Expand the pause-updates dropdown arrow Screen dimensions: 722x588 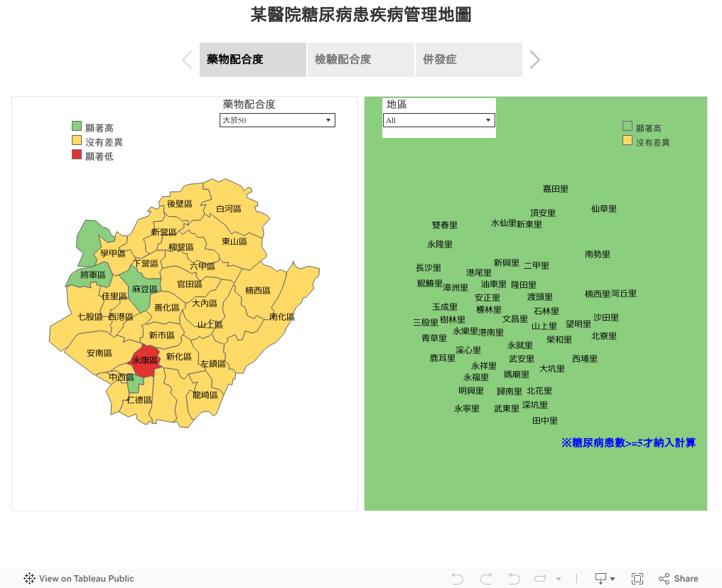pyautogui.click(x=559, y=579)
